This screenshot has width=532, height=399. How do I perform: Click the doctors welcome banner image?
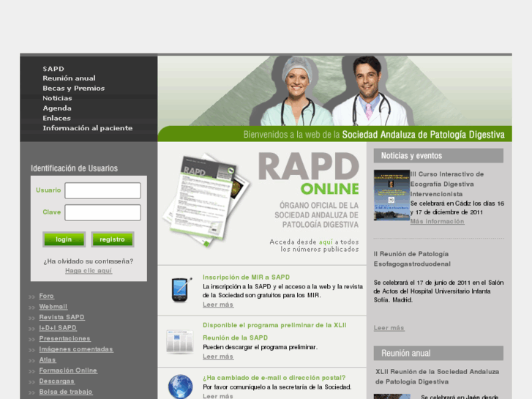point(335,99)
